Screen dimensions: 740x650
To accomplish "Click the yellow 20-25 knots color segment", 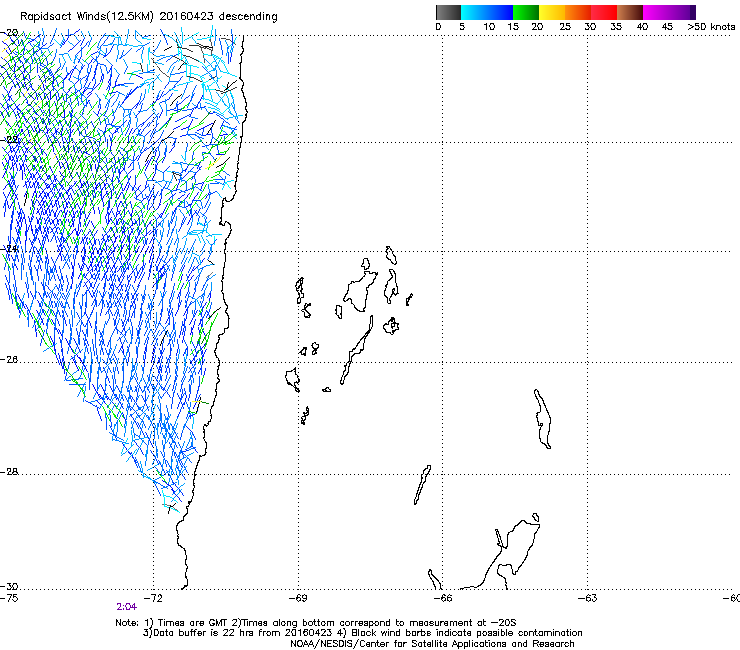I will pyautogui.click(x=552, y=12).
